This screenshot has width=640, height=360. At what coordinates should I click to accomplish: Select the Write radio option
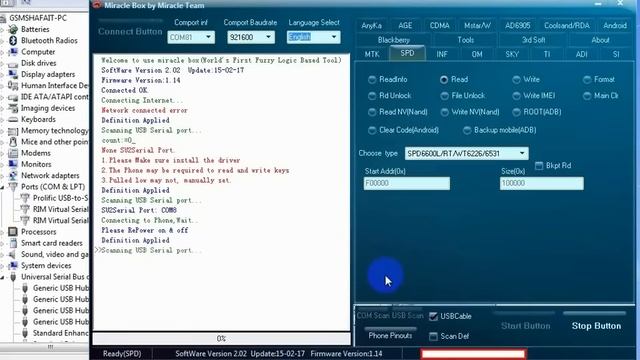(516, 80)
